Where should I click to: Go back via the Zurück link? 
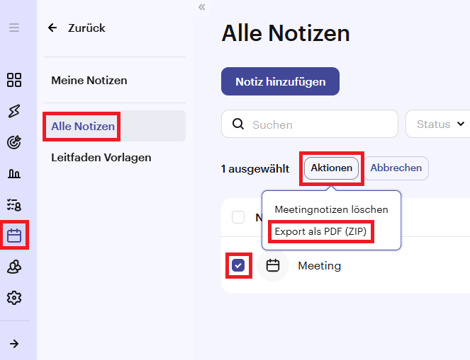pos(77,28)
